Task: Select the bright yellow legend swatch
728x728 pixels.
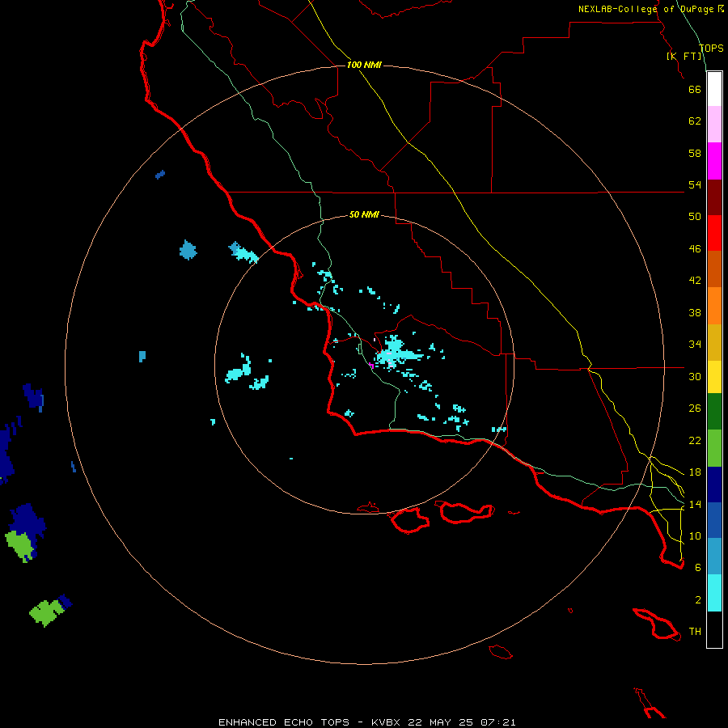Action: pyautogui.click(x=714, y=377)
